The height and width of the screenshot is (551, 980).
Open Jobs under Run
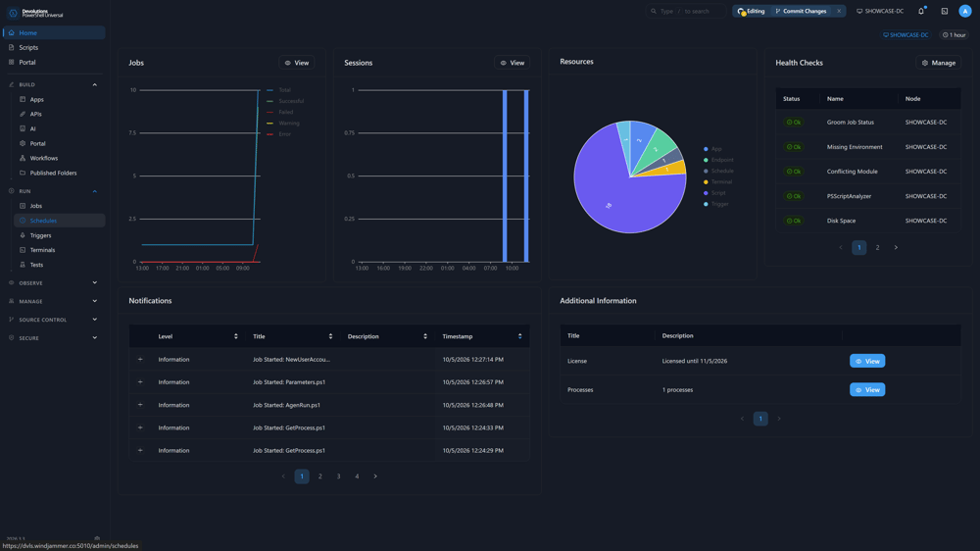[x=60, y=206]
